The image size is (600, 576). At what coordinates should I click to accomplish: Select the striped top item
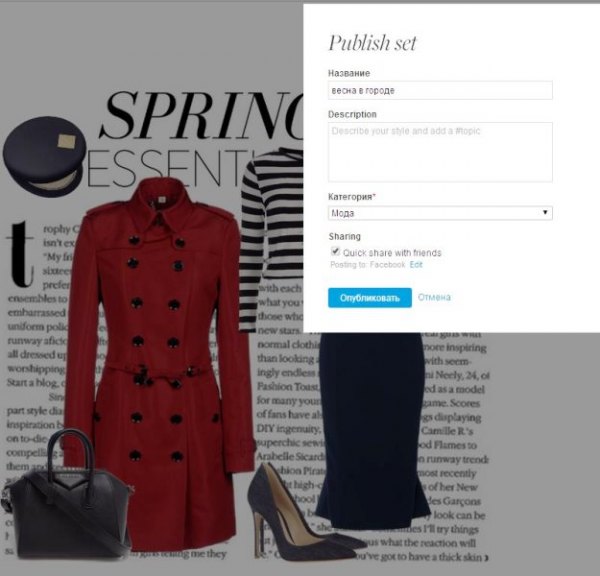(271, 239)
